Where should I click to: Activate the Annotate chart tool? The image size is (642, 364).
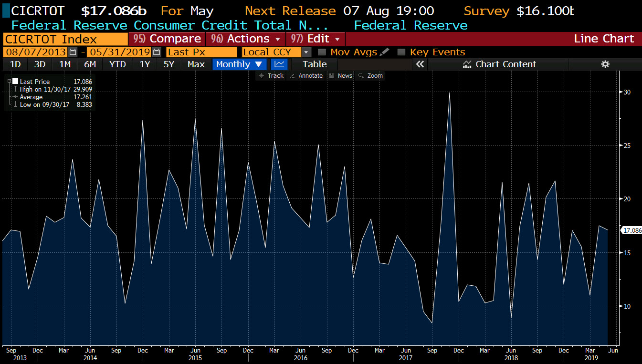(x=306, y=76)
